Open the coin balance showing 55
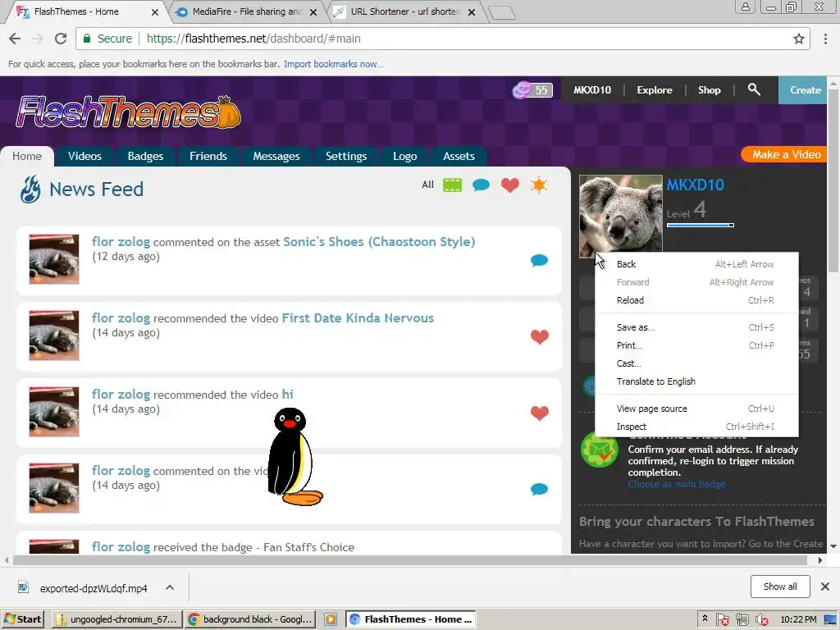The width and height of the screenshot is (840, 630). coord(532,90)
